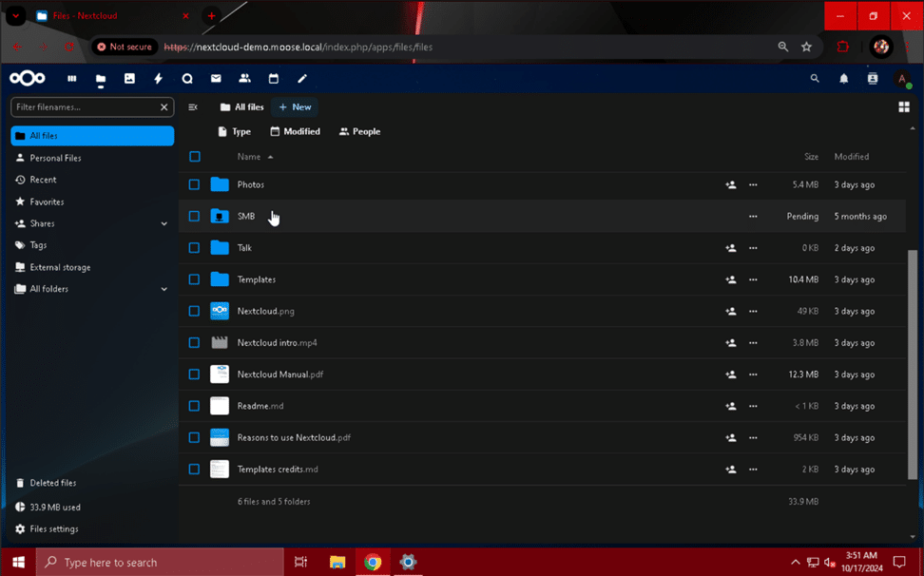Image resolution: width=924 pixels, height=576 pixels.
Task: Open the notifications bell
Action: 844,78
